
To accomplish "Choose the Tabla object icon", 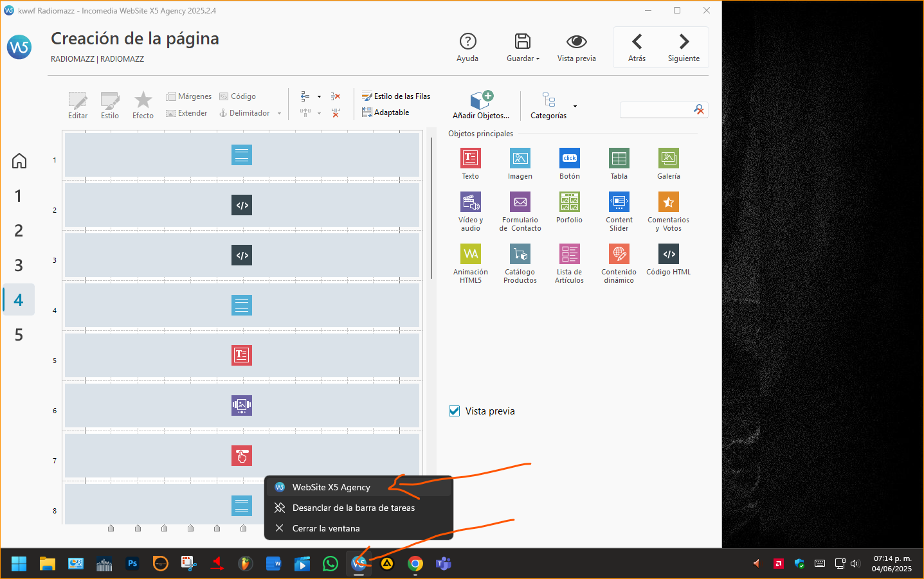I will coord(619,158).
